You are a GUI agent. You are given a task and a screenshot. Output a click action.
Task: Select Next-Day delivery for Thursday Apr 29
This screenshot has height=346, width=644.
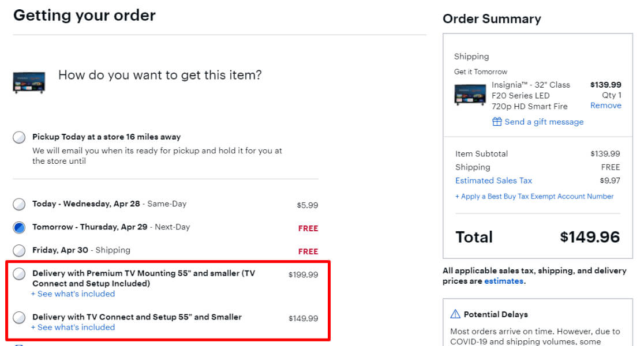[18, 227]
